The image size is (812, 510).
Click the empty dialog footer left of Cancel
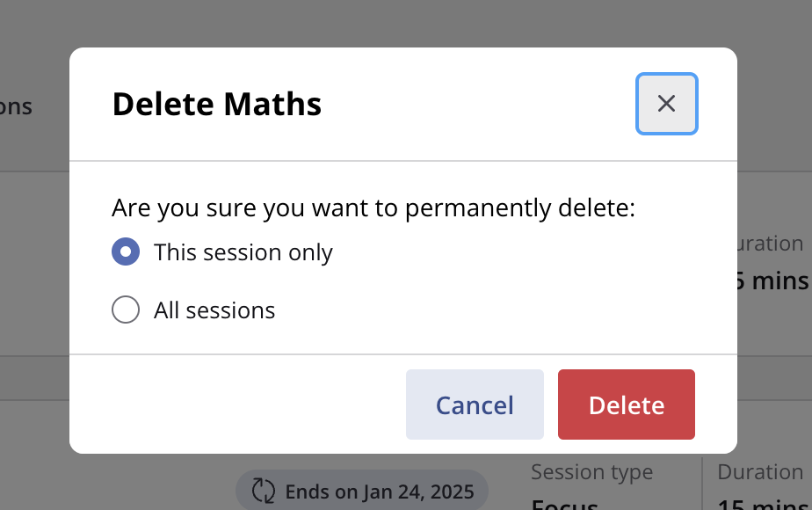tap(238, 404)
